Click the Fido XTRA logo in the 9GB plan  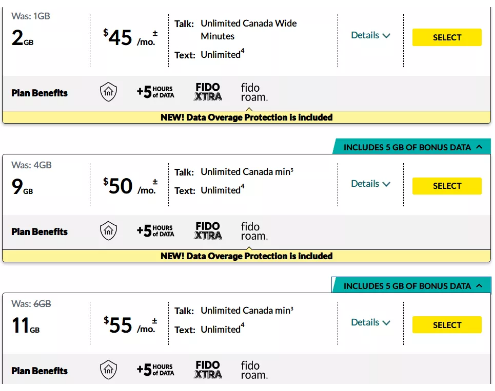pyautogui.click(x=208, y=231)
